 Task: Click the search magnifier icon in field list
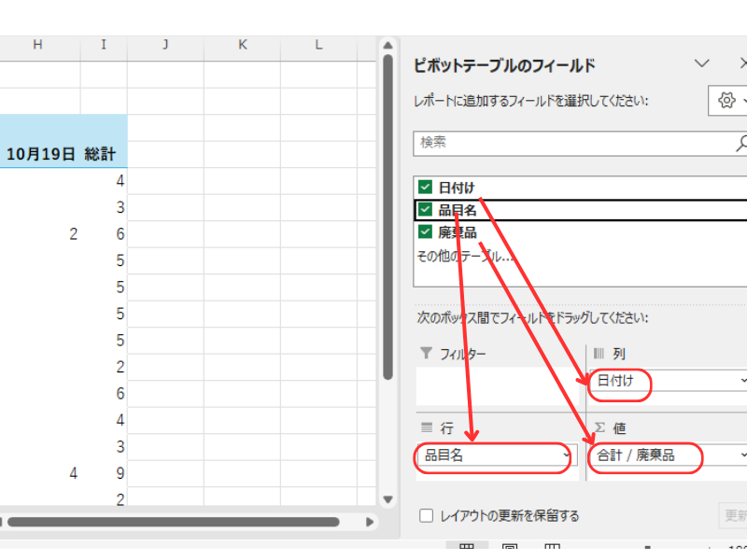(x=741, y=143)
